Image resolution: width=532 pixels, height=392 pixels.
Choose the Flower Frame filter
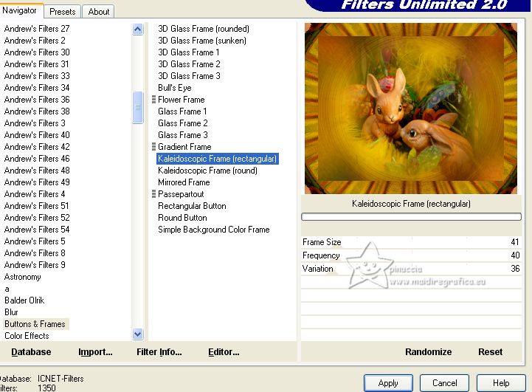(x=182, y=100)
